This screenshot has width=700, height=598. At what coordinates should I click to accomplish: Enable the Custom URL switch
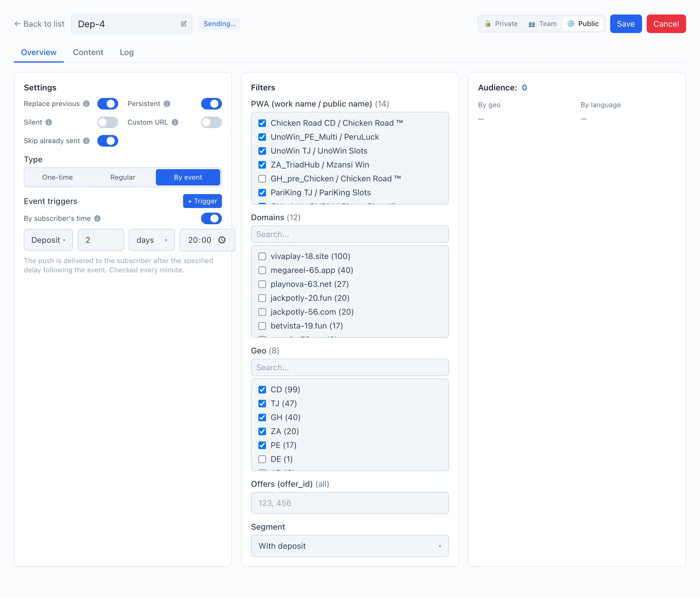point(212,122)
